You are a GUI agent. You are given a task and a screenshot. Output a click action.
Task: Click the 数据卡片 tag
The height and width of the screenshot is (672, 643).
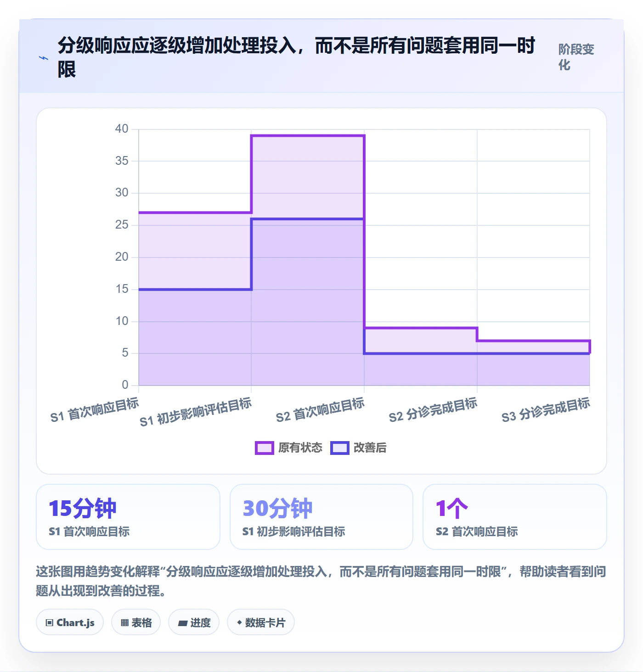261,622
